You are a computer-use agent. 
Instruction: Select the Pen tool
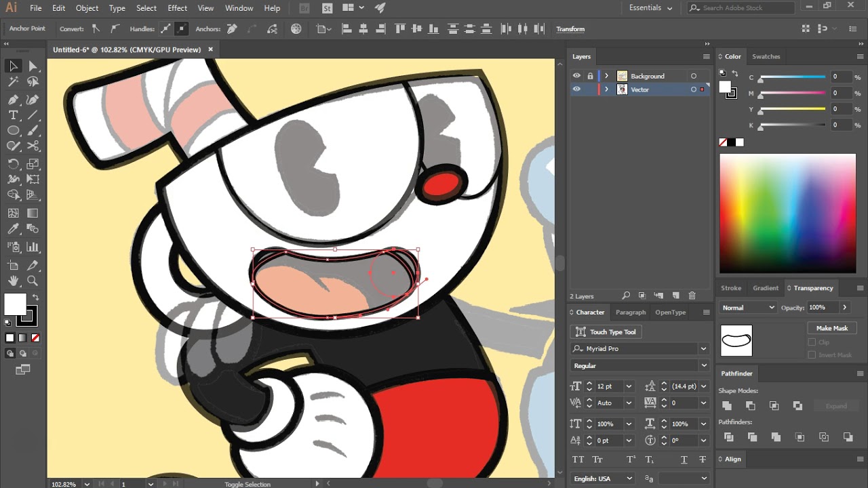pyautogui.click(x=13, y=99)
